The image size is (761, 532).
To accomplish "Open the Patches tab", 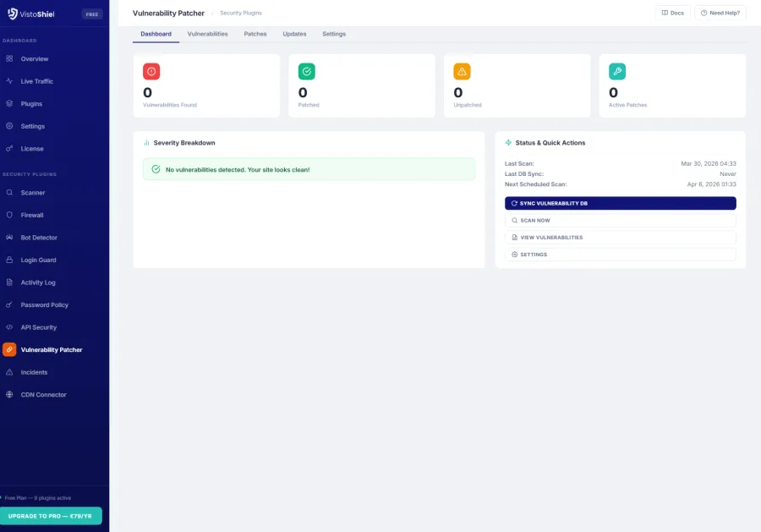I will [255, 34].
